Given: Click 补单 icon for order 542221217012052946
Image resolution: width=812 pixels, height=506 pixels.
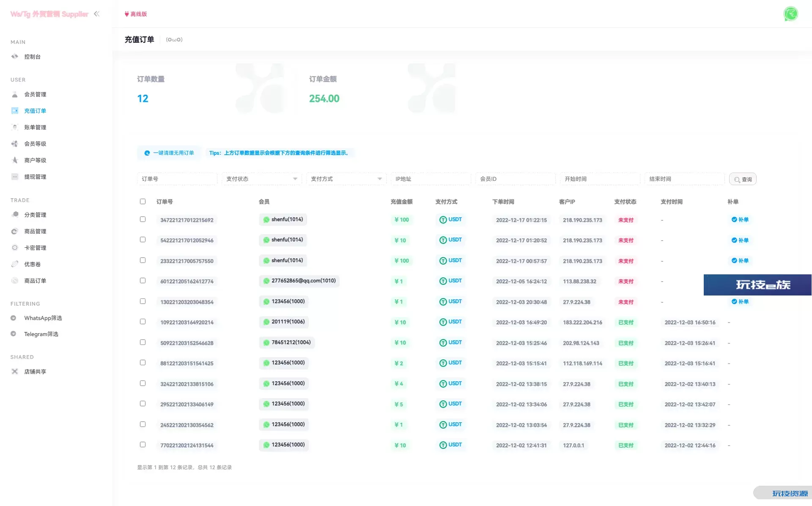Looking at the screenshot, I should [x=734, y=240].
